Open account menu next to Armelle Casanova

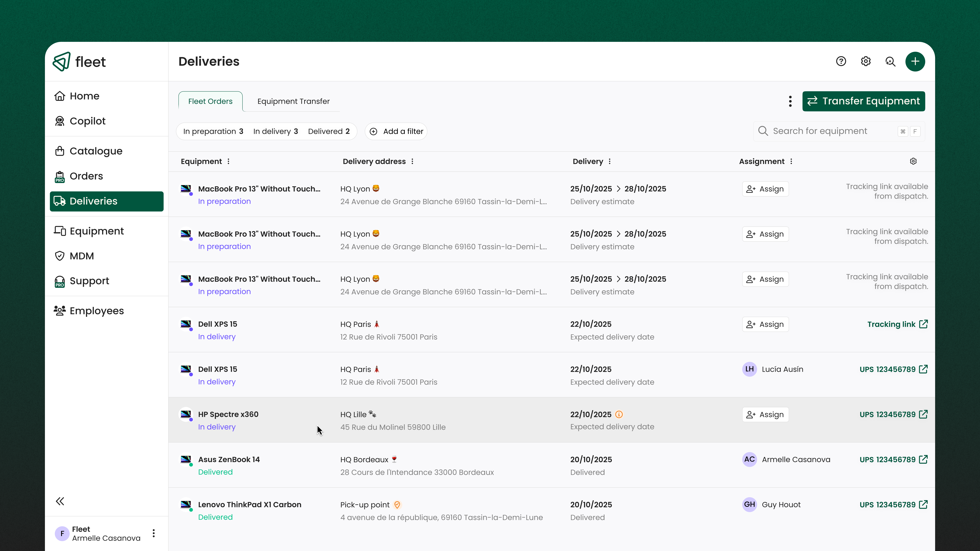click(x=154, y=533)
